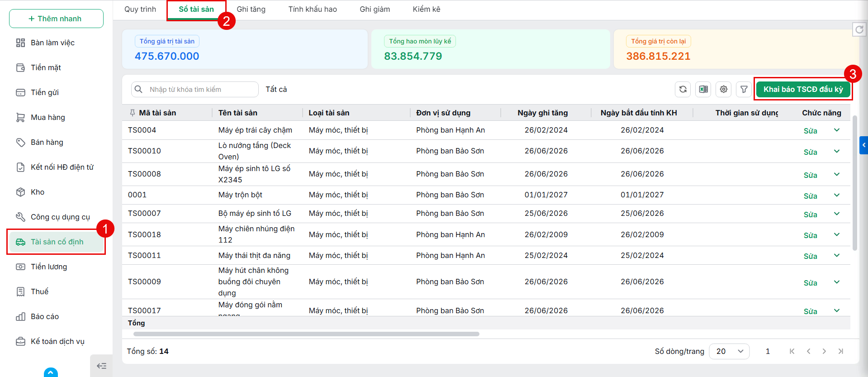868x377 pixels.
Task: Click the Kết nối HĐ điện tử icon
Action: point(20,167)
